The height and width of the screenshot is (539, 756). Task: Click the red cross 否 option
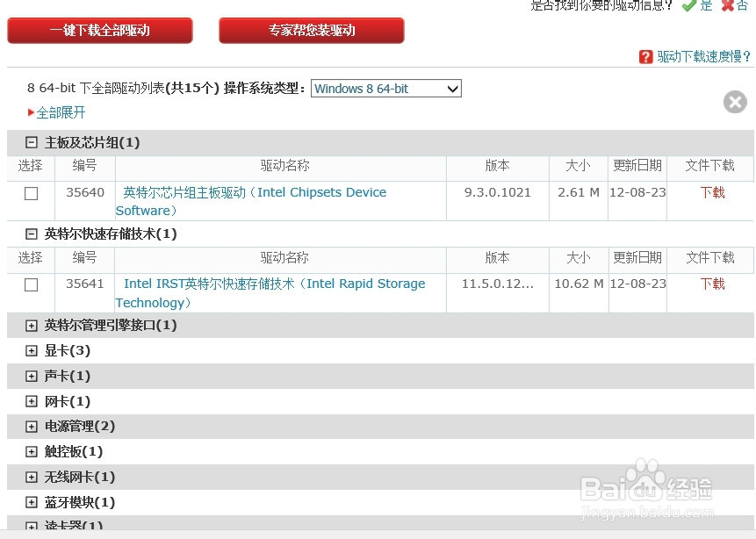[735, 5]
